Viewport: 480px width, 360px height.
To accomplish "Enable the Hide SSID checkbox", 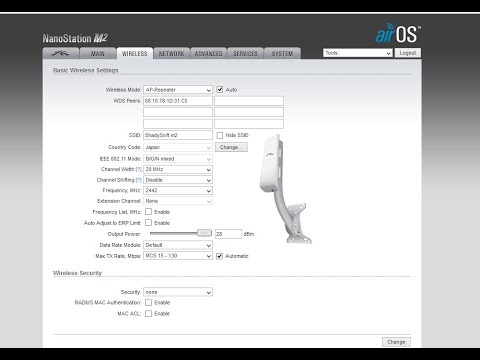I will [220, 135].
